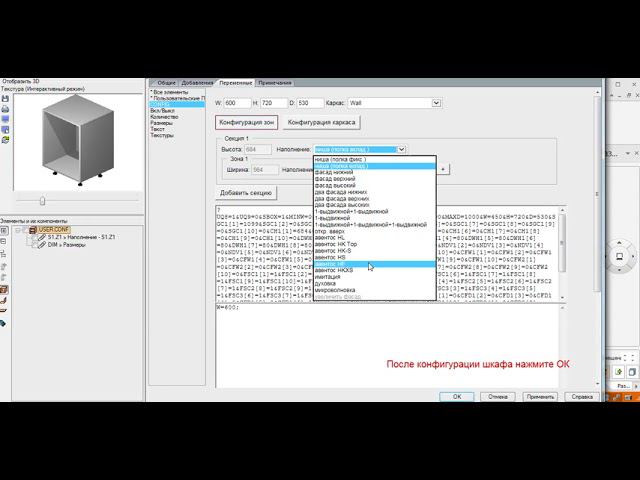
Task: Click the cabinet icon next to USER CONF
Action: tap(33, 230)
